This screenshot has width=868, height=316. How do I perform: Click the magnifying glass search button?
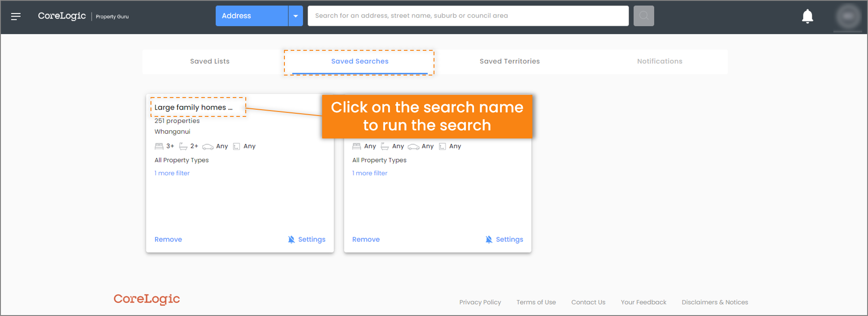(644, 16)
